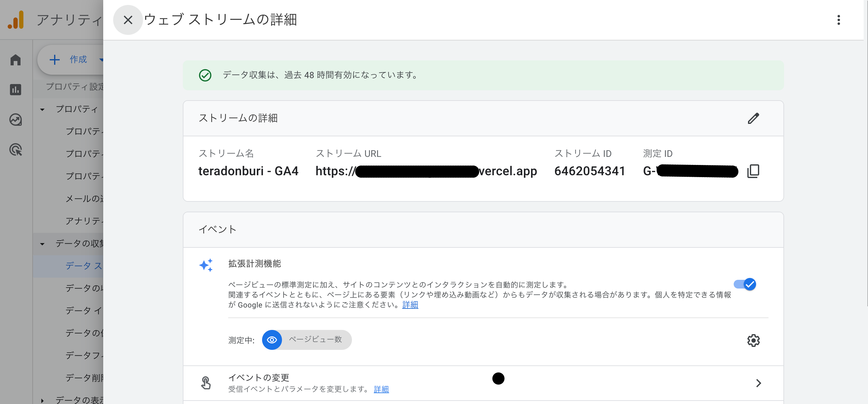868x404 pixels.
Task: Select データ ストリーム in the sidebar
Action: coord(83,266)
